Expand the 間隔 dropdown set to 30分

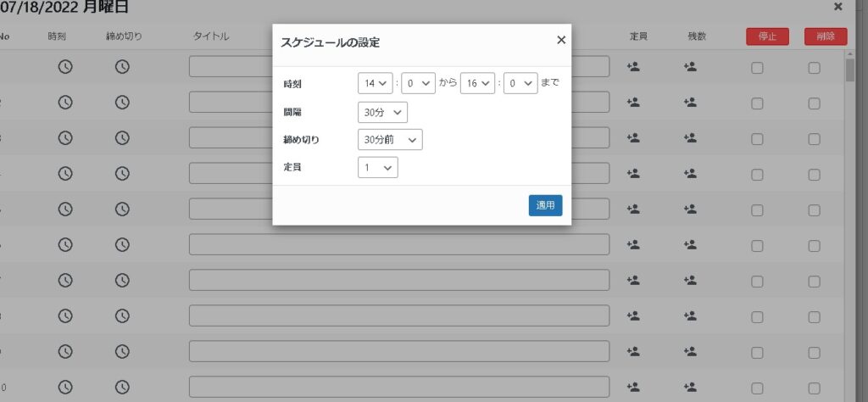pyautogui.click(x=382, y=112)
